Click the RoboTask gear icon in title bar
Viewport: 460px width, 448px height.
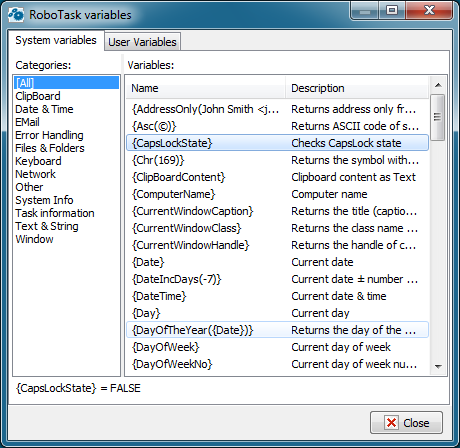pos(16,15)
